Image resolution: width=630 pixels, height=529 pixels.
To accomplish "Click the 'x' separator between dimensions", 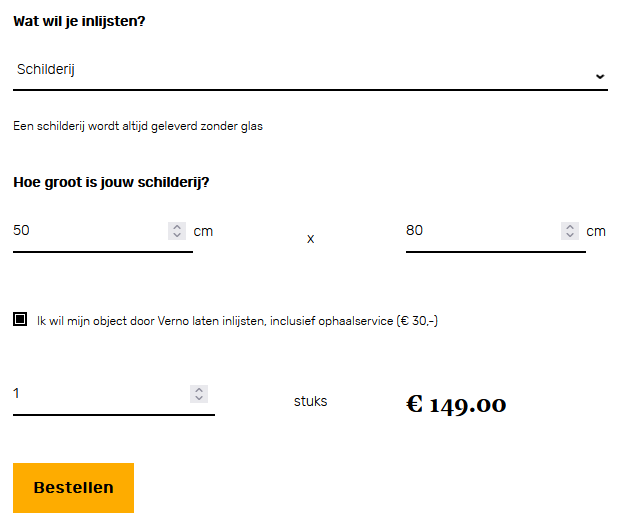I will [x=310, y=239].
